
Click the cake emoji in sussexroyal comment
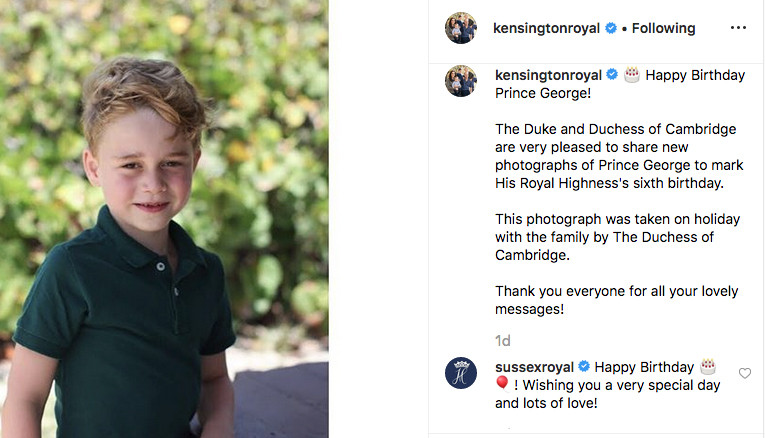click(708, 366)
